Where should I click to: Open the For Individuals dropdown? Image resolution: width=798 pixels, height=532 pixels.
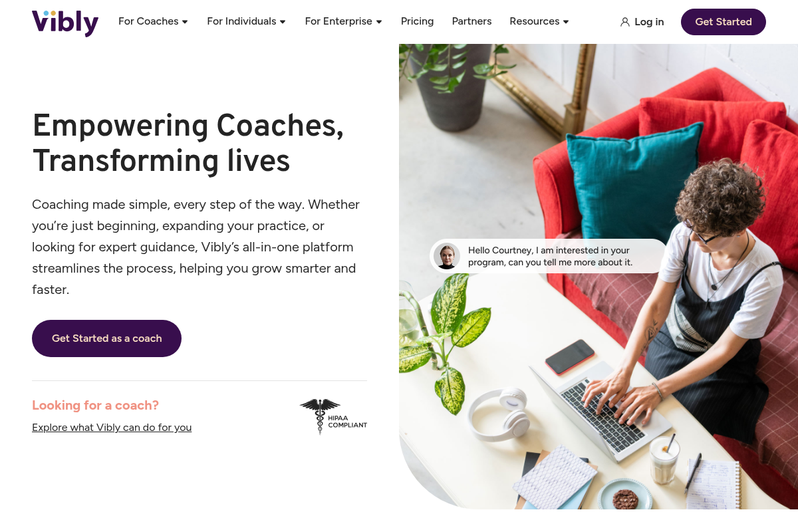click(241, 21)
